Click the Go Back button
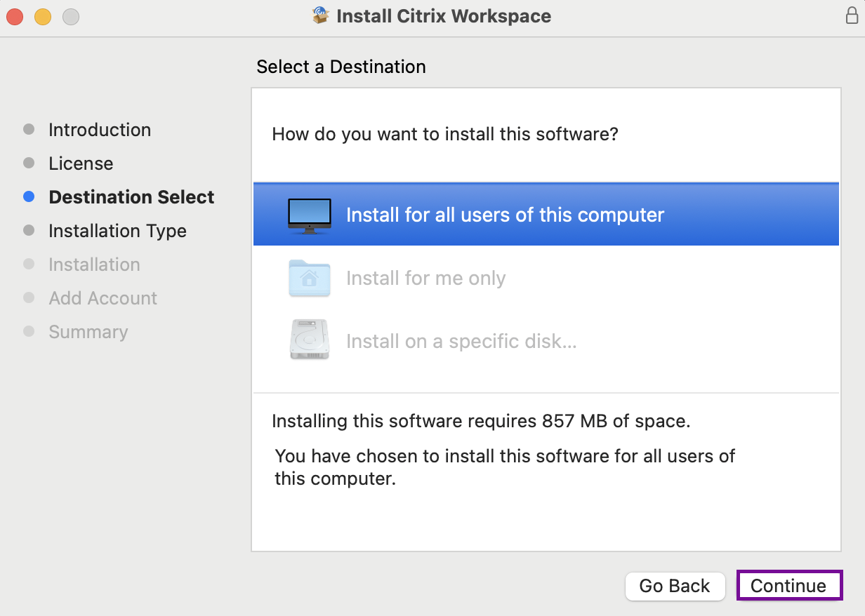Screen dimensions: 865x616 click(675, 586)
